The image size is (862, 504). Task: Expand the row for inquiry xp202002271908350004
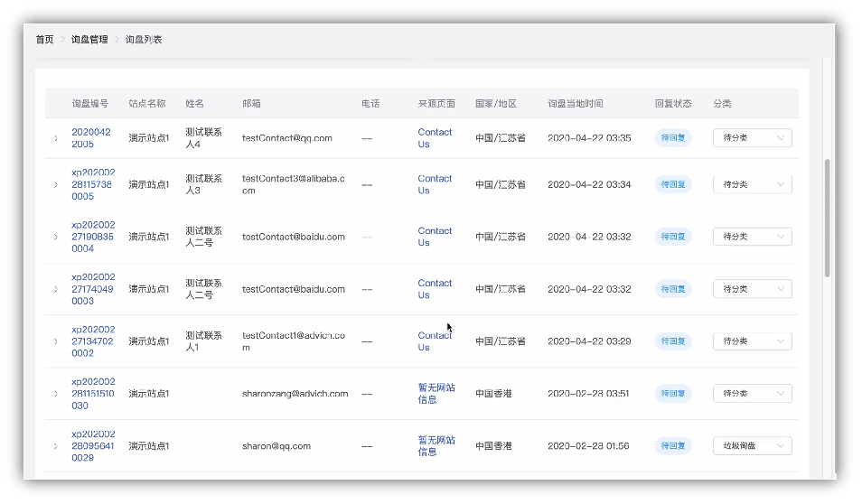pos(55,237)
